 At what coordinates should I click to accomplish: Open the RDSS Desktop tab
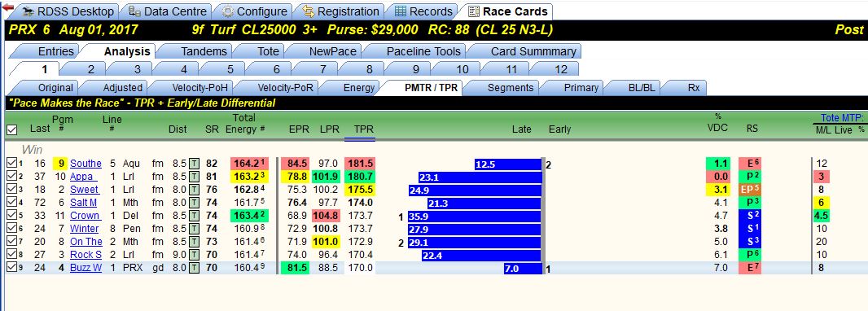68,11
